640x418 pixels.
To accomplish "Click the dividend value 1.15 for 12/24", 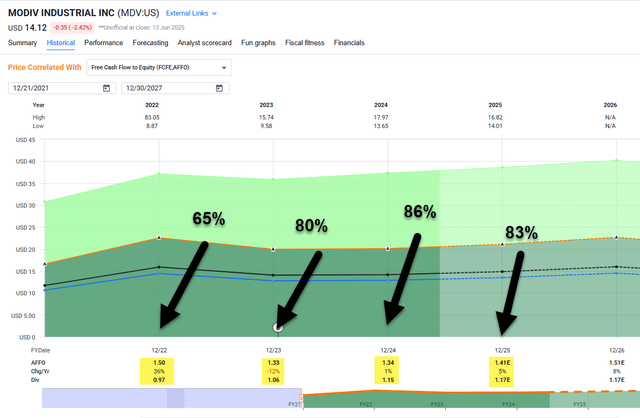I will 388,380.
